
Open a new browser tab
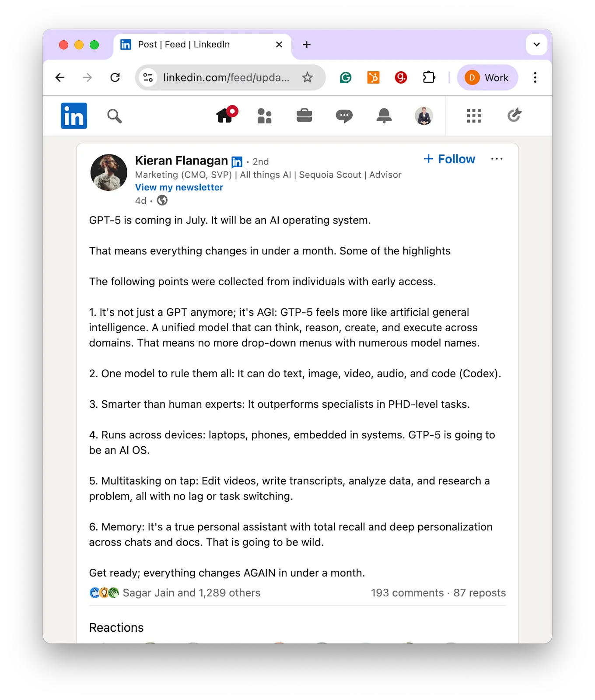pos(307,44)
